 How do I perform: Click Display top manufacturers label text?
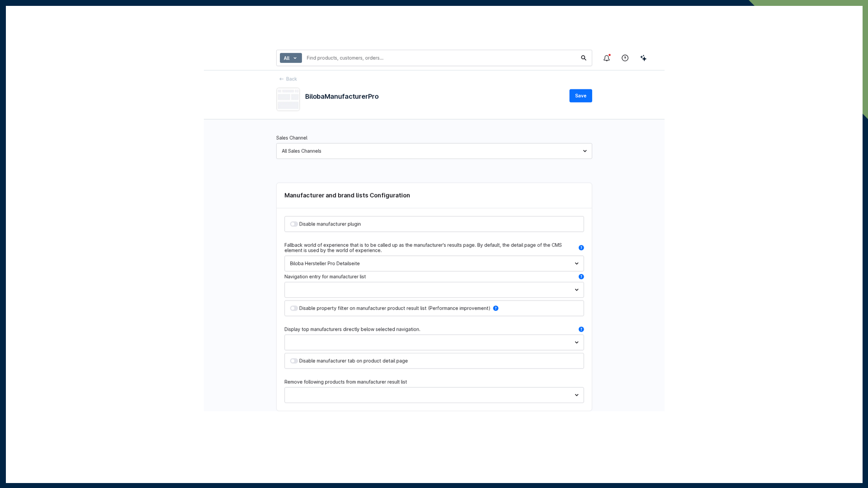(x=352, y=329)
